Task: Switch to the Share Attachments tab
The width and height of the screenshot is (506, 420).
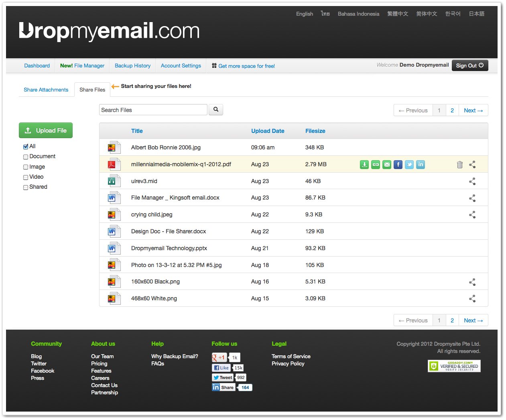Action: tap(46, 90)
